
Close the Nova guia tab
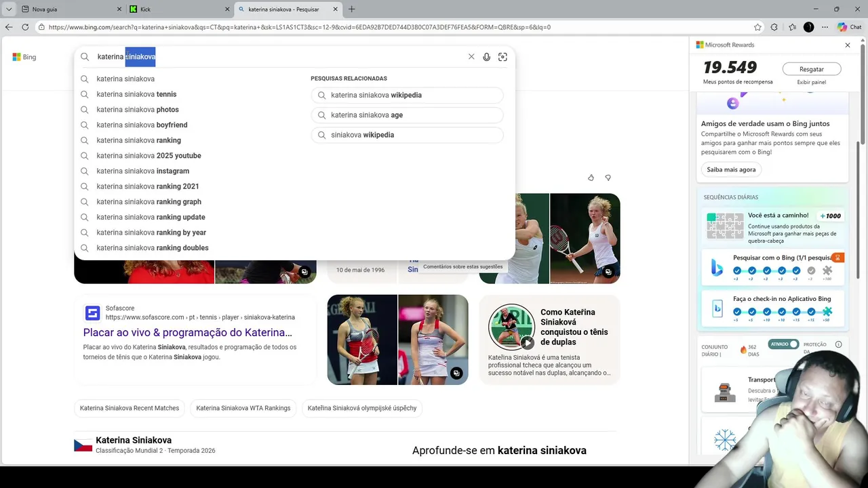click(118, 9)
